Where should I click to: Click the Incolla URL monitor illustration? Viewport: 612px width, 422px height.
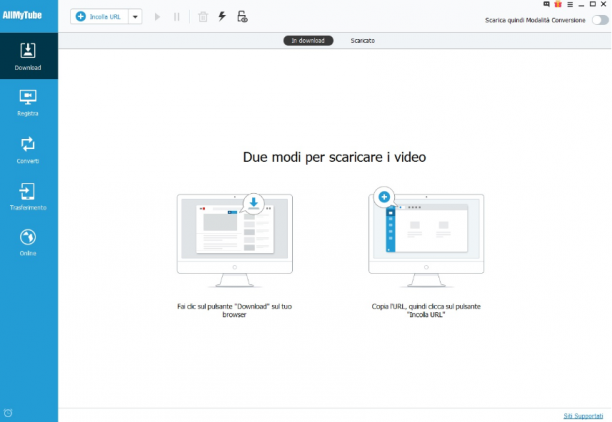(426, 237)
